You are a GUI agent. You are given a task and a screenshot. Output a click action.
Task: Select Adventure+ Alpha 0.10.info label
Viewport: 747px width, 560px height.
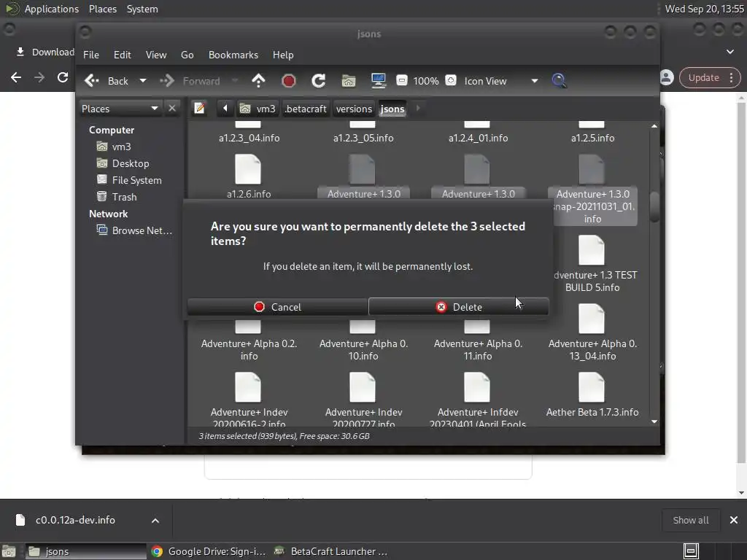pos(363,349)
